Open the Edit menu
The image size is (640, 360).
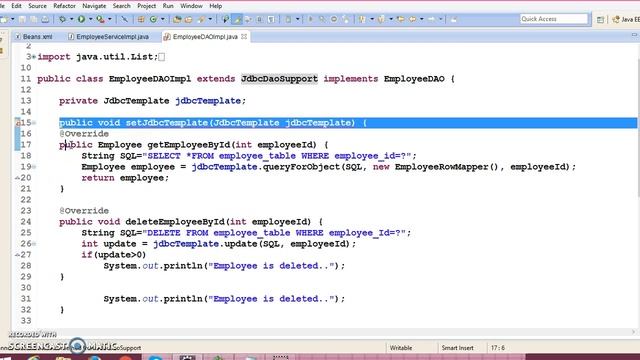16,6
